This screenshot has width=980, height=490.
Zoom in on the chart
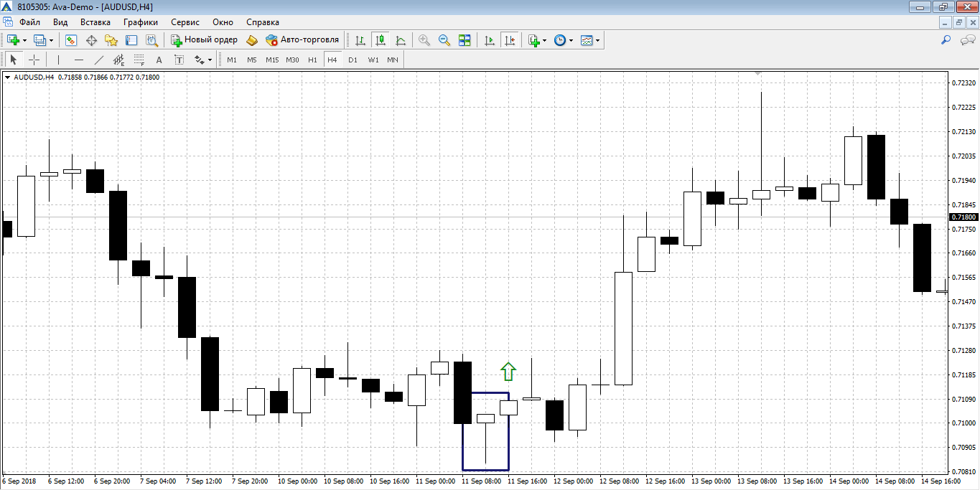click(x=424, y=40)
